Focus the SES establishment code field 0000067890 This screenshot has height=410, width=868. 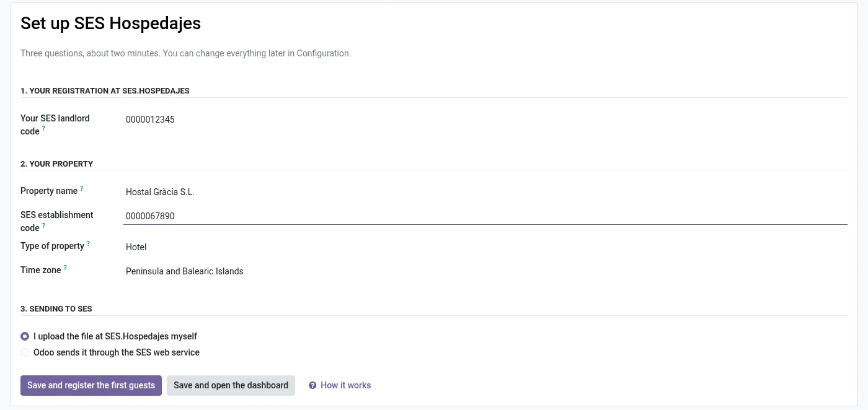coord(485,216)
